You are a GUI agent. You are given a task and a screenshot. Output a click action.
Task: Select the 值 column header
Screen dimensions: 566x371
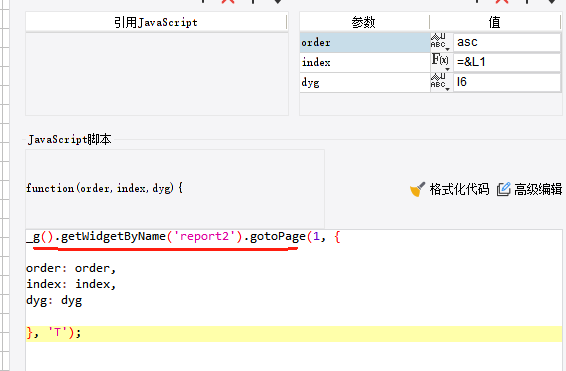(495, 22)
